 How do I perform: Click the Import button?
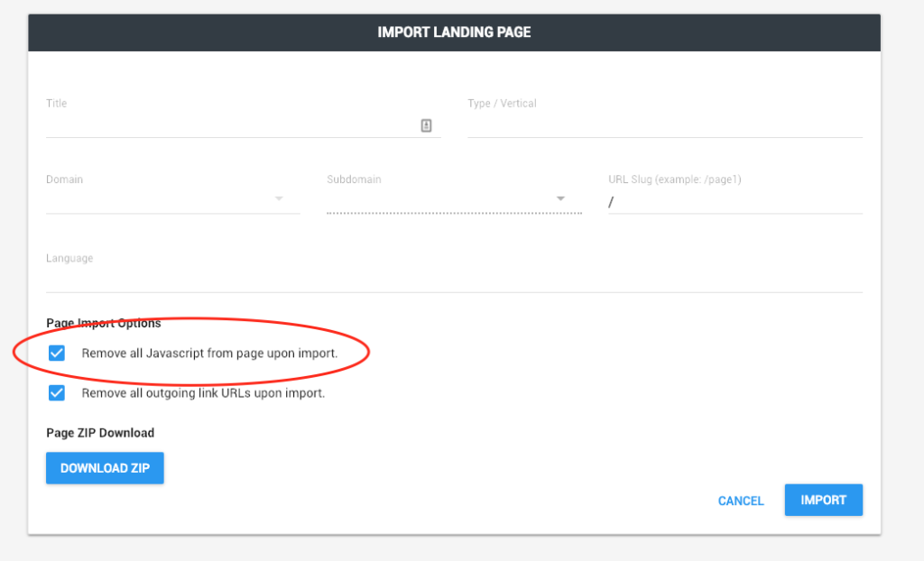pyautogui.click(x=823, y=500)
